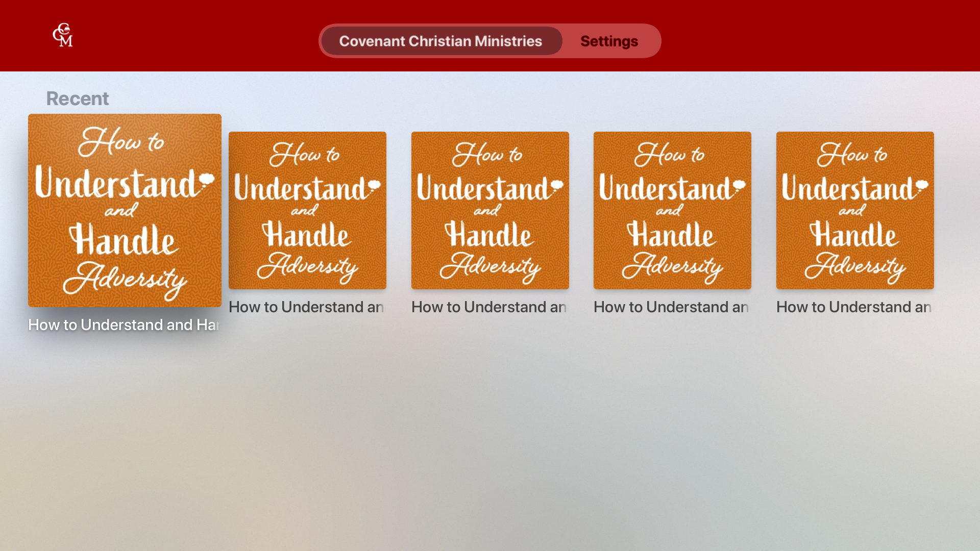Select the Covenant Christian Ministries tab

(x=442, y=41)
